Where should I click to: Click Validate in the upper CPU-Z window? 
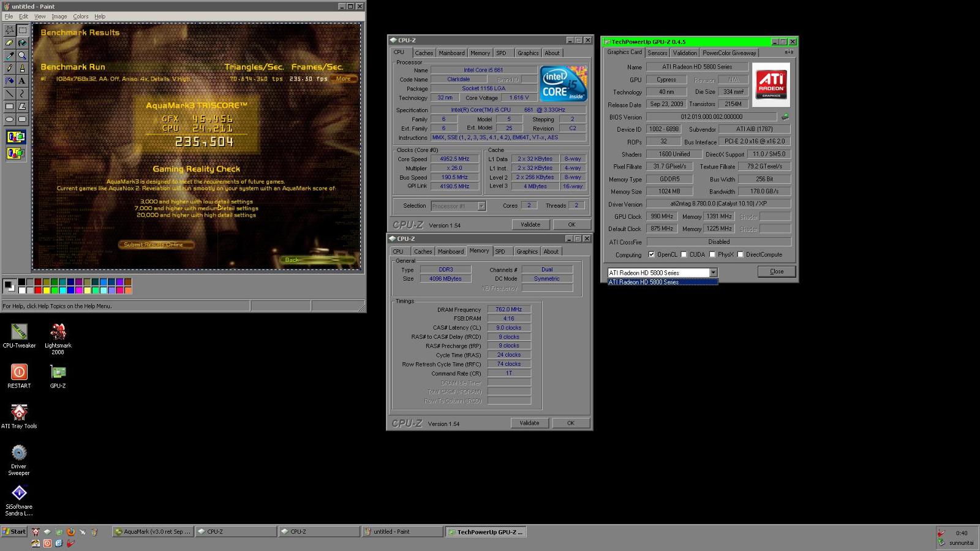point(530,224)
